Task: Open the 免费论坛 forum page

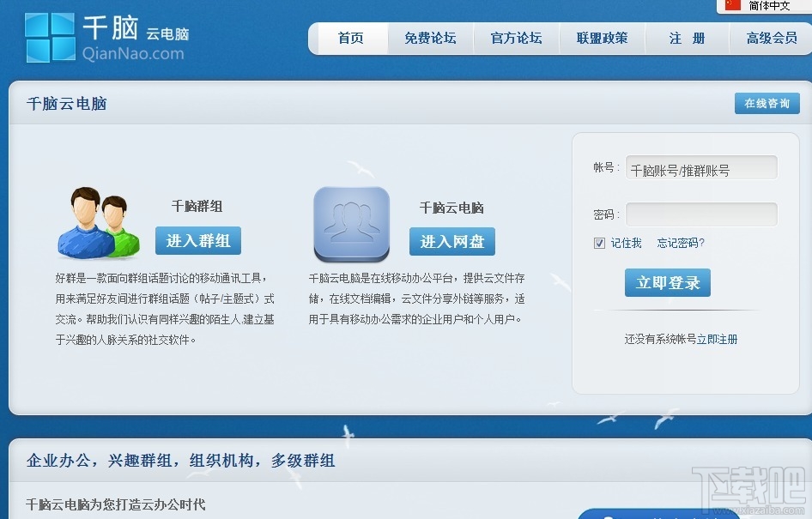Action: 430,38
